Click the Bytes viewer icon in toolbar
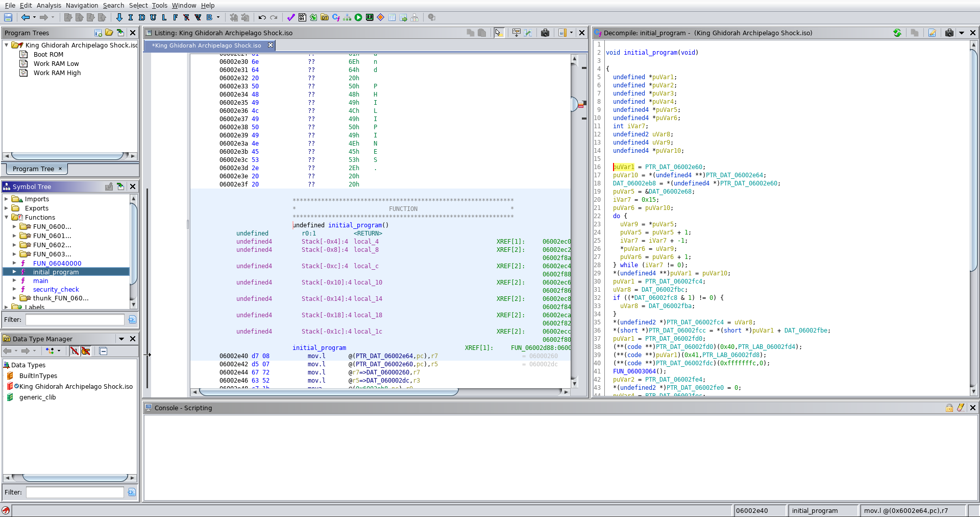The image size is (980, 517). (302, 17)
